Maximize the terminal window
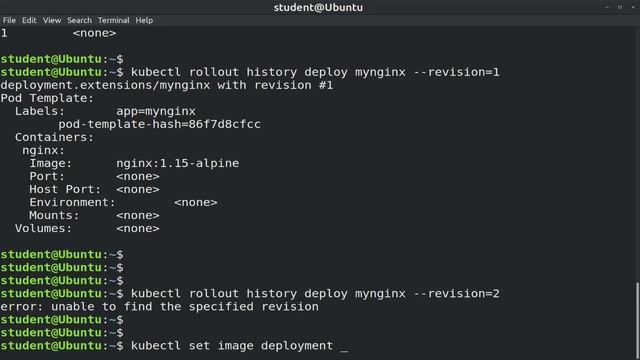Viewport: 640px width, 360px height. point(620,7)
